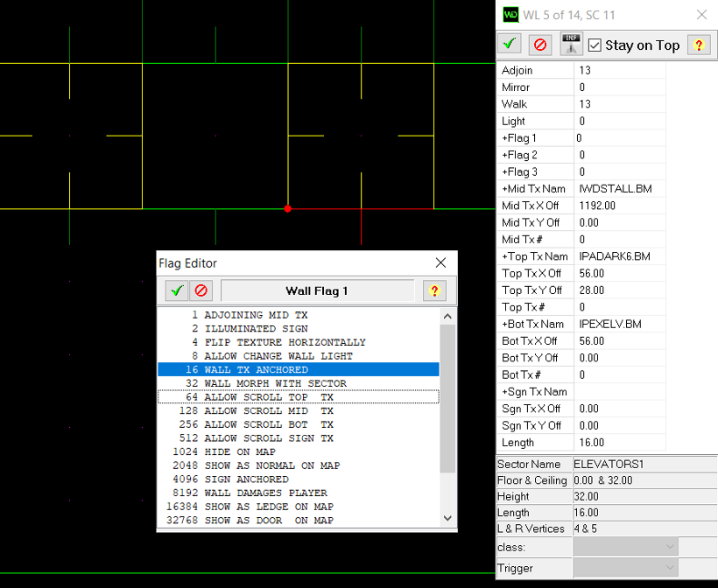Click the Flag Editor help icon
Viewport: 718px width, 588px height.
click(435, 290)
